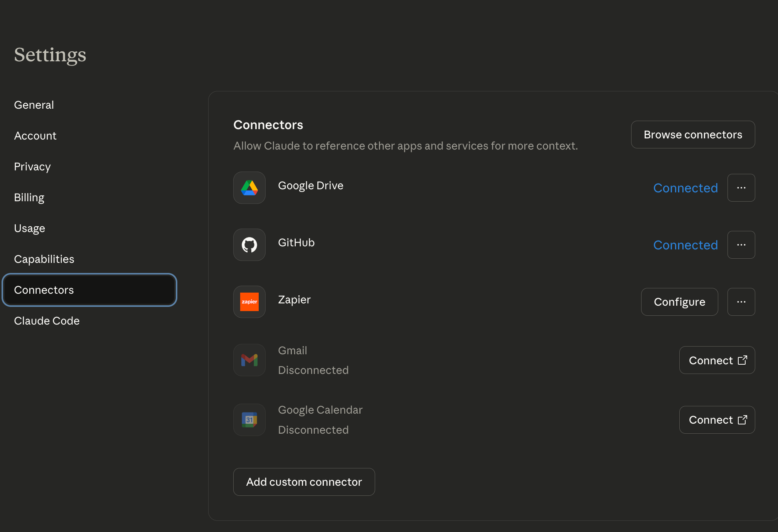Click Add custom connector
The height and width of the screenshot is (532, 778).
[x=304, y=482]
